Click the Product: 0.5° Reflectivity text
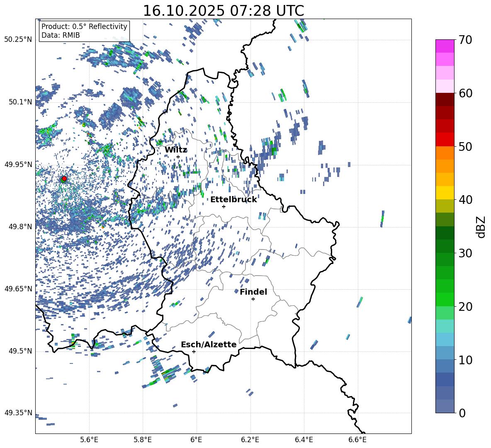The width and height of the screenshot is (491, 448). tap(84, 27)
